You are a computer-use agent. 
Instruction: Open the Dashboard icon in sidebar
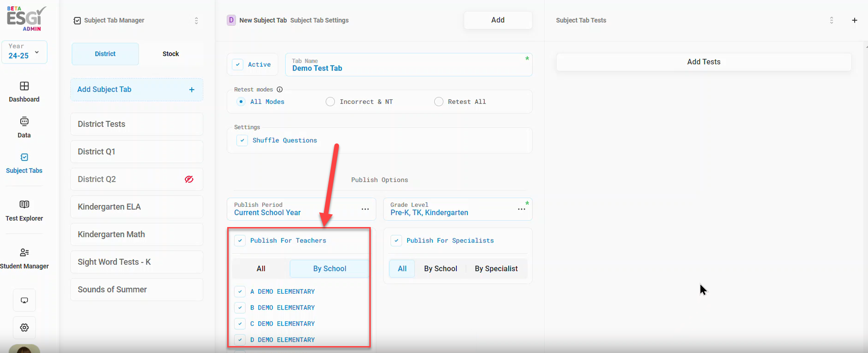[x=24, y=86]
